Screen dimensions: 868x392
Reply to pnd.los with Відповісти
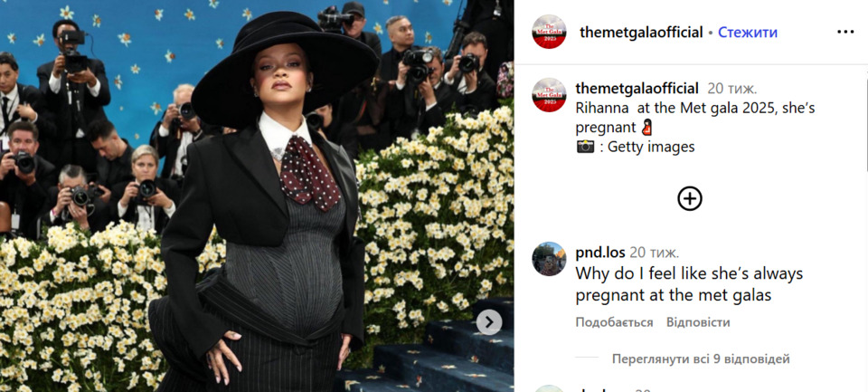click(698, 322)
